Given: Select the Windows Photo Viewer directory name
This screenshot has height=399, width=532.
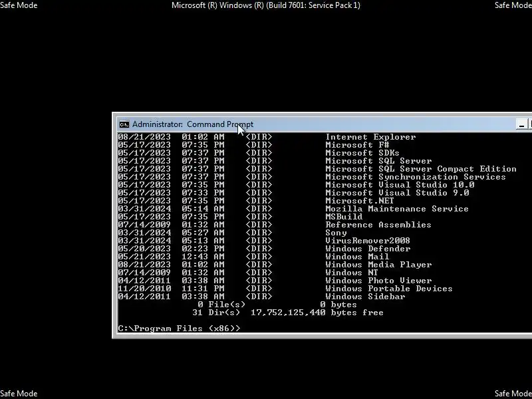Looking at the screenshot, I should point(378,281).
